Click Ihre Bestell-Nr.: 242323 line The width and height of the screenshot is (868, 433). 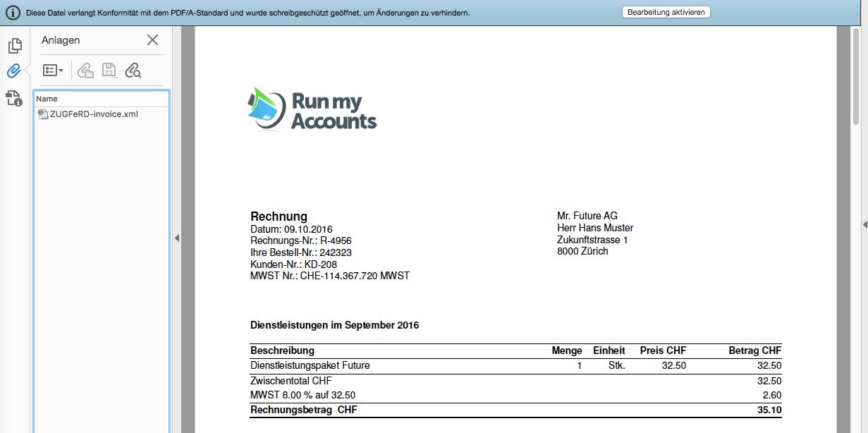301,252
